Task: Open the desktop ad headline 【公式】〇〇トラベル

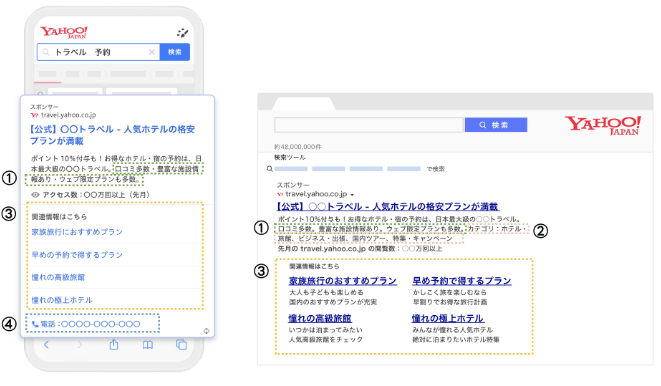Action: pos(388,206)
